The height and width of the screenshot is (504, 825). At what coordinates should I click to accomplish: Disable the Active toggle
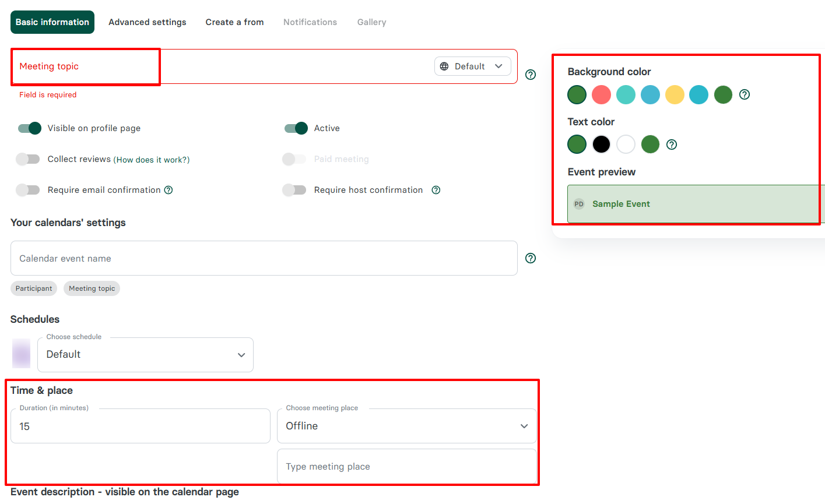pyautogui.click(x=296, y=128)
